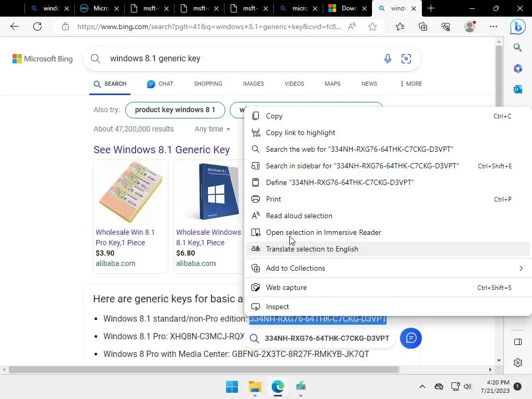Screen dimensions: 532x399
Task: Open File Explorer from the taskbar
Action: point(255,387)
